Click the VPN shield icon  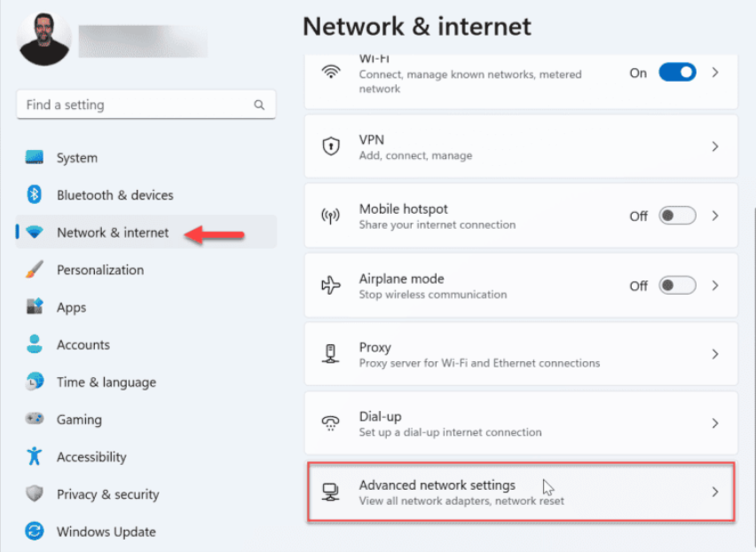click(x=330, y=146)
